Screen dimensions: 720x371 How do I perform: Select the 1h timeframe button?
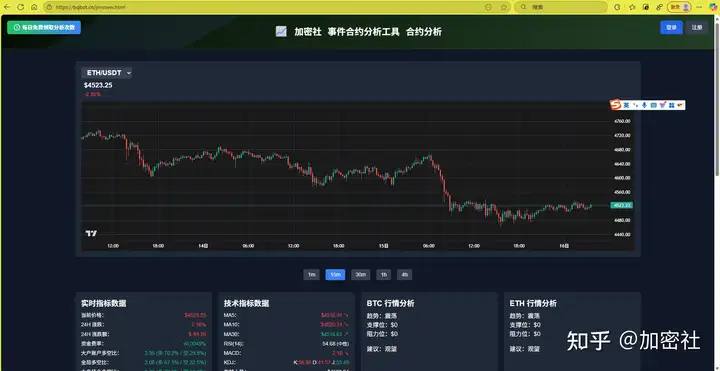point(383,275)
